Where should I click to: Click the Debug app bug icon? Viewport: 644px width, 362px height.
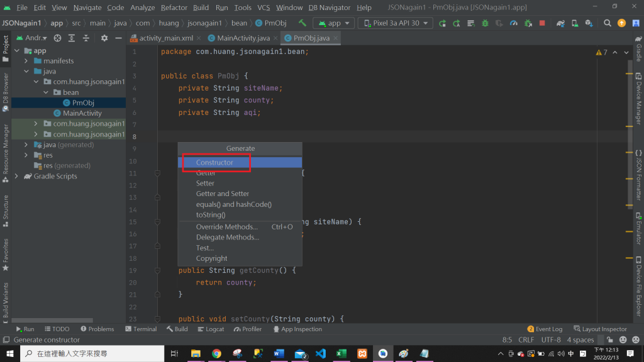[x=485, y=23]
